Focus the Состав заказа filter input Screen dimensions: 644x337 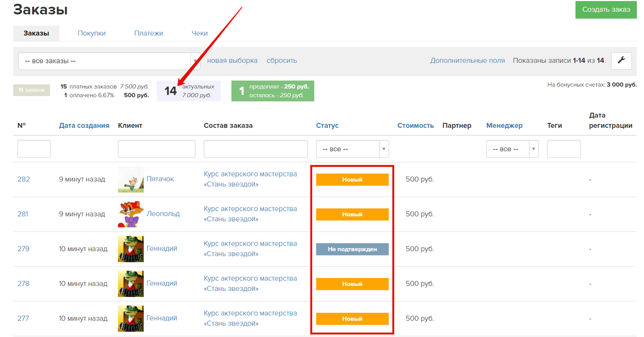256,149
